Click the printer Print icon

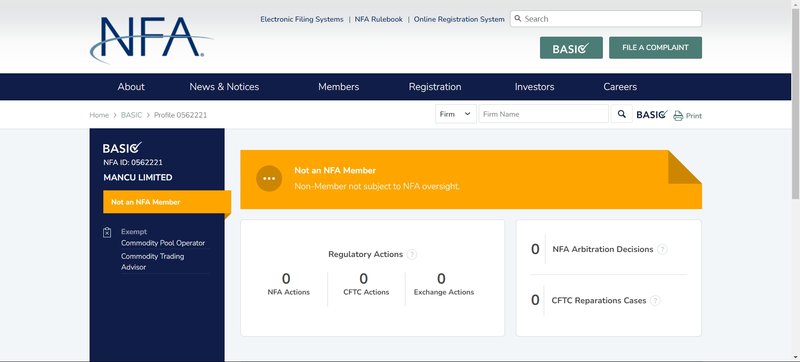click(x=678, y=116)
